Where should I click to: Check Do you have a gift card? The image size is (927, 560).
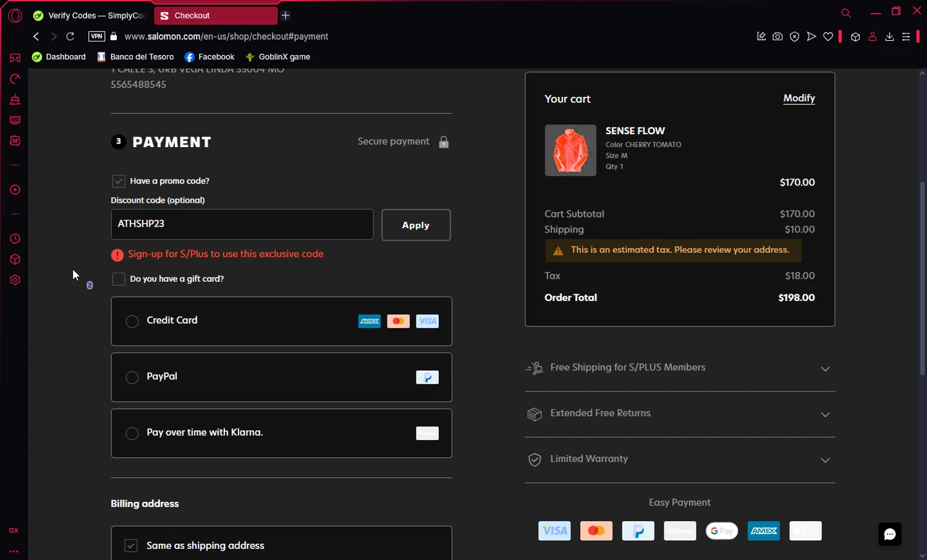[x=119, y=279]
